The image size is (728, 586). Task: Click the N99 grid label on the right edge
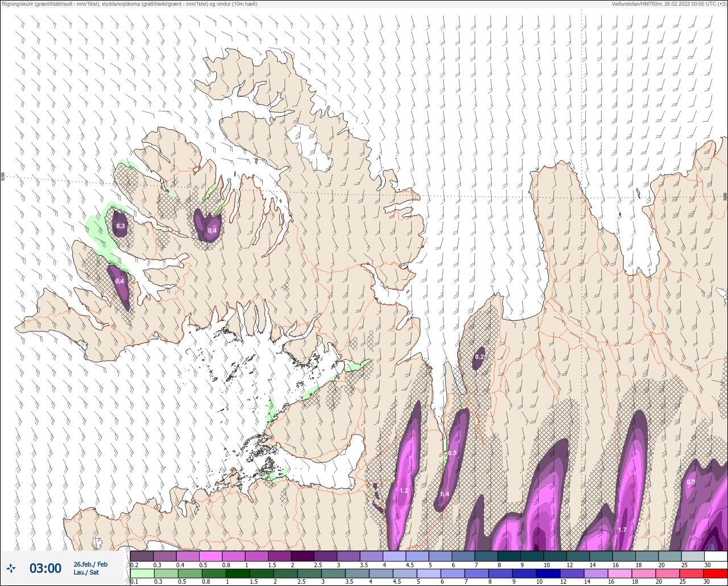(x=725, y=197)
